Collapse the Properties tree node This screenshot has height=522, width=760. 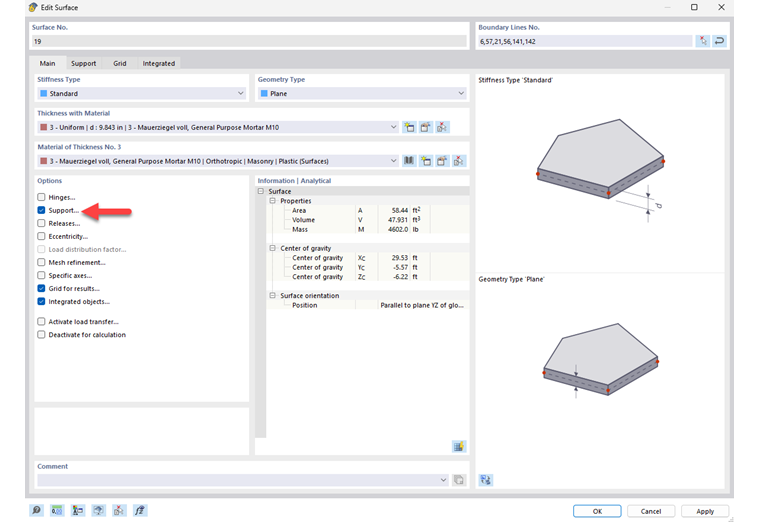click(x=272, y=201)
